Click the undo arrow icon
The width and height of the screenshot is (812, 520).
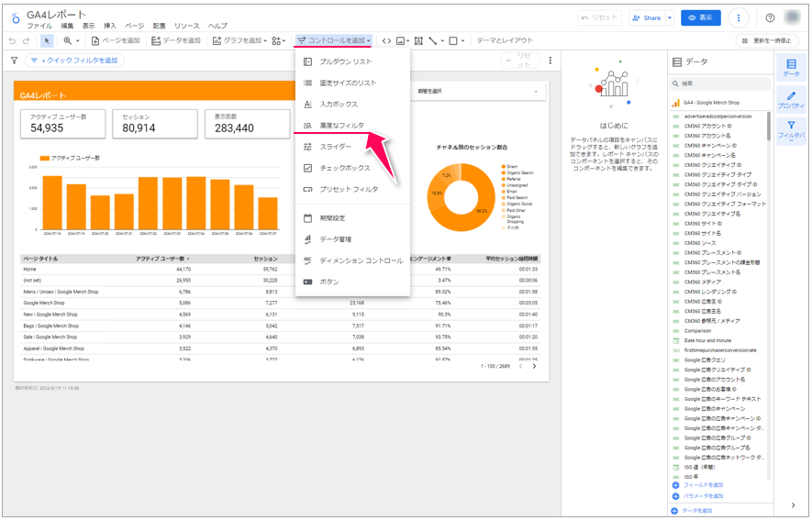13,40
